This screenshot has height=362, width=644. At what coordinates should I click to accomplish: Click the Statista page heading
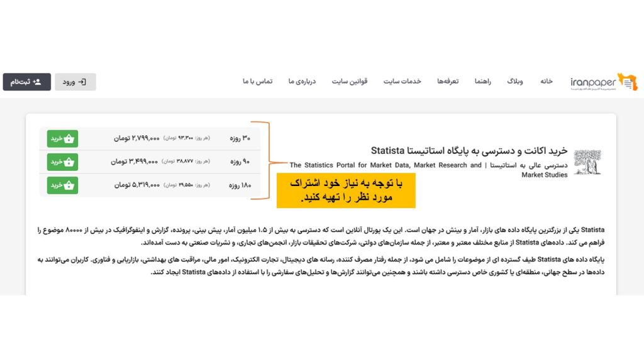(x=469, y=151)
